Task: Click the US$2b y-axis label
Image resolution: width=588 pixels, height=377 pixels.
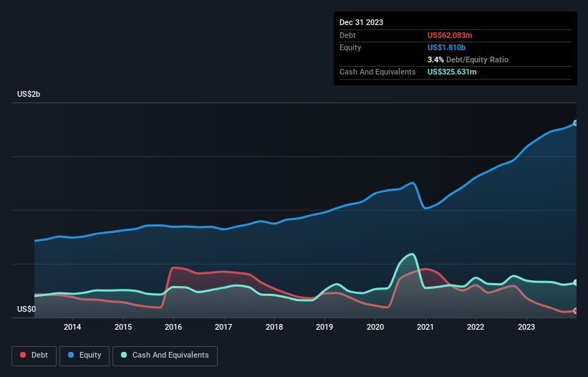Action: pos(29,94)
